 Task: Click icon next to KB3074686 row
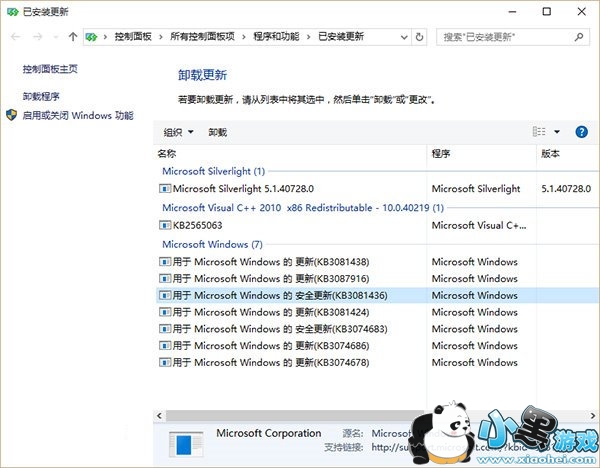click(x=165, y=346)
